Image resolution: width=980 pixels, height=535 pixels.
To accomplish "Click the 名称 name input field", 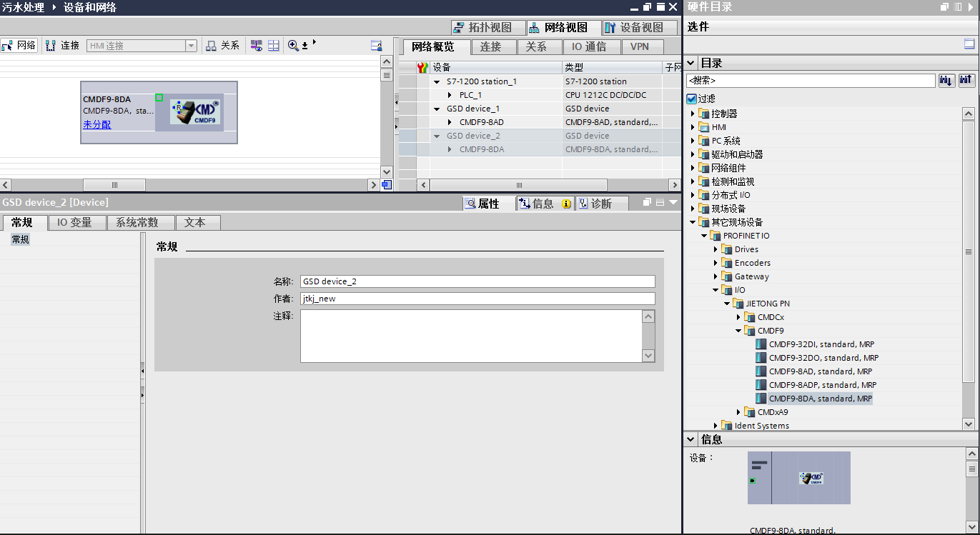I will point(477,281).
